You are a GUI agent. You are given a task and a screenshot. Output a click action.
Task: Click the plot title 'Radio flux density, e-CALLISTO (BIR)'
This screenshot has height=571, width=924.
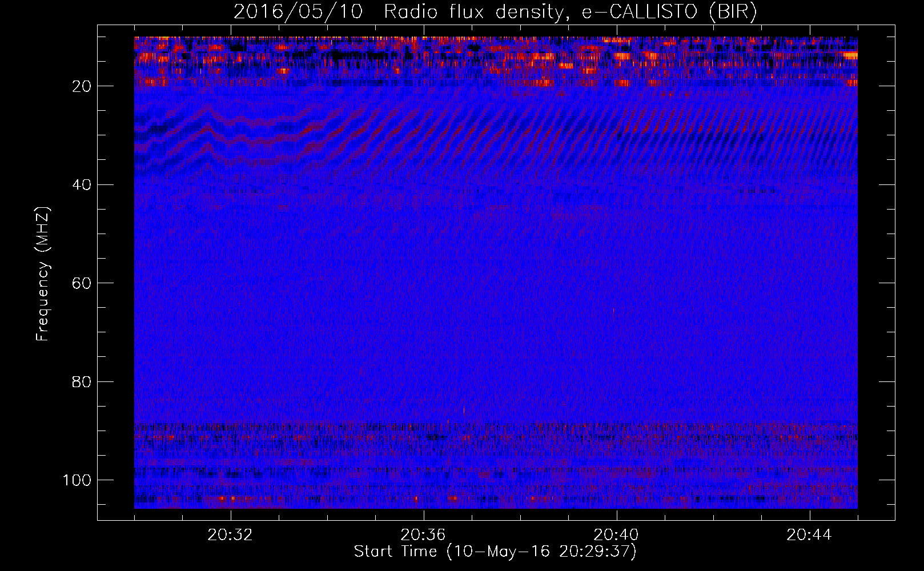click(x=570, y=12)
